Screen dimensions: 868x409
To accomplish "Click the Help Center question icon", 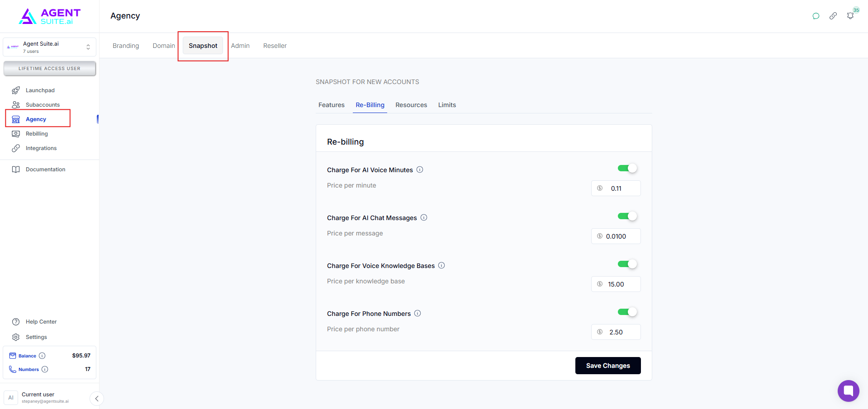I will [x=16, y=322].
